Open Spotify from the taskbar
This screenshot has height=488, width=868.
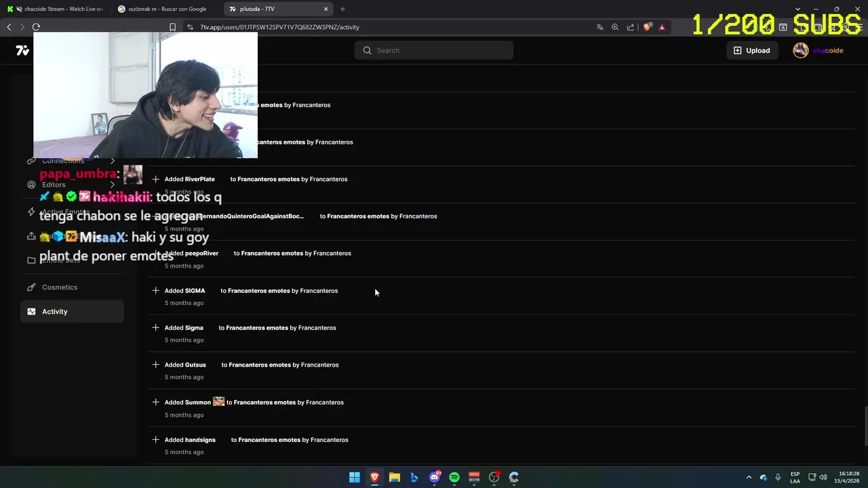coord(454,477)
